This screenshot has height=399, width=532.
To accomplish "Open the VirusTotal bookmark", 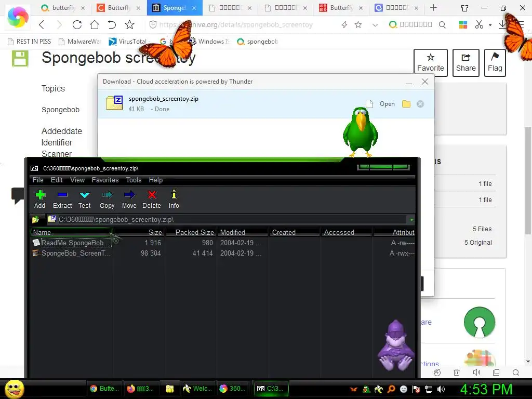I will 129,42.
